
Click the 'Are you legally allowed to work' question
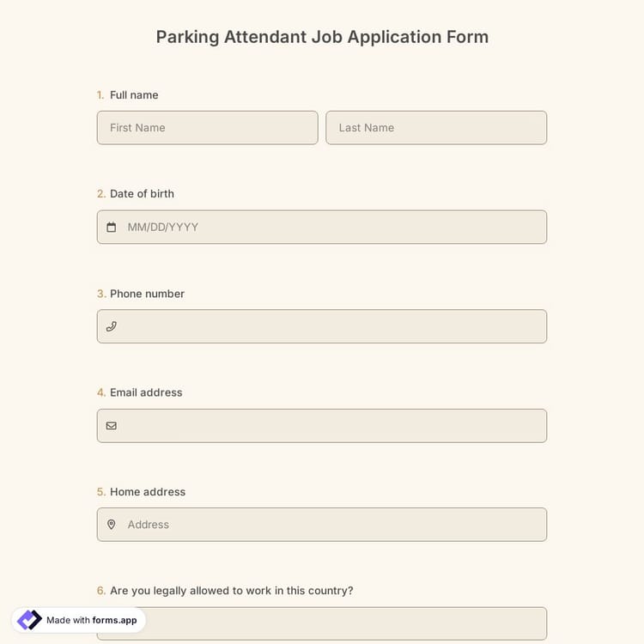point(231,591)
